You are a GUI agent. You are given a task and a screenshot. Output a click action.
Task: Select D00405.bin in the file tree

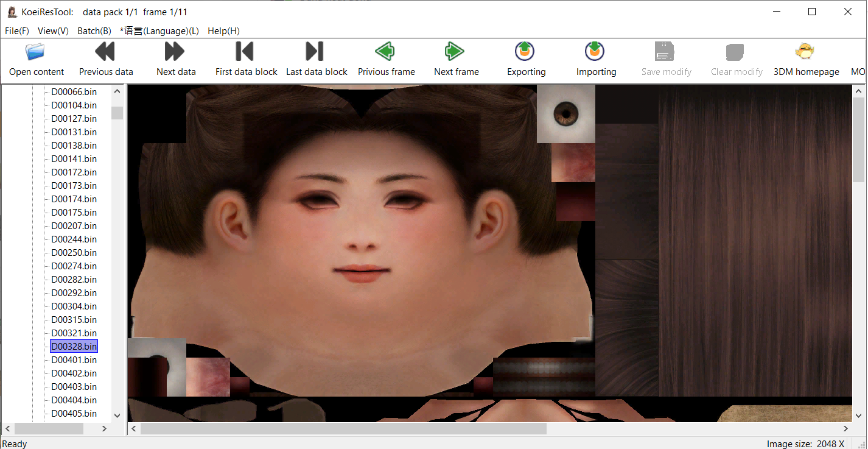point(74,414)
